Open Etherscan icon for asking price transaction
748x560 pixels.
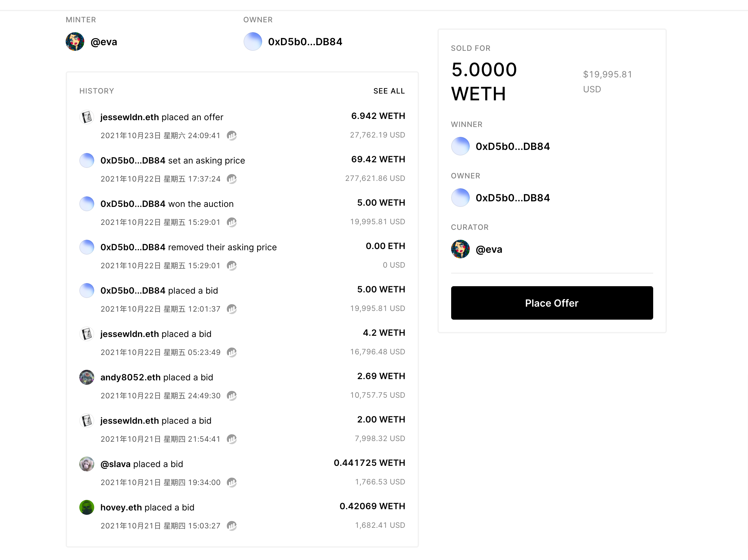point(232,179)
